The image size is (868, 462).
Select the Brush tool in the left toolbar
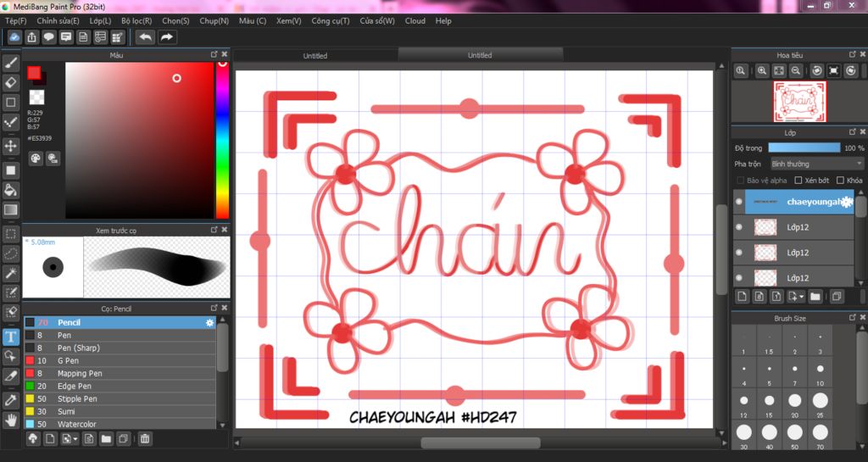11,63
